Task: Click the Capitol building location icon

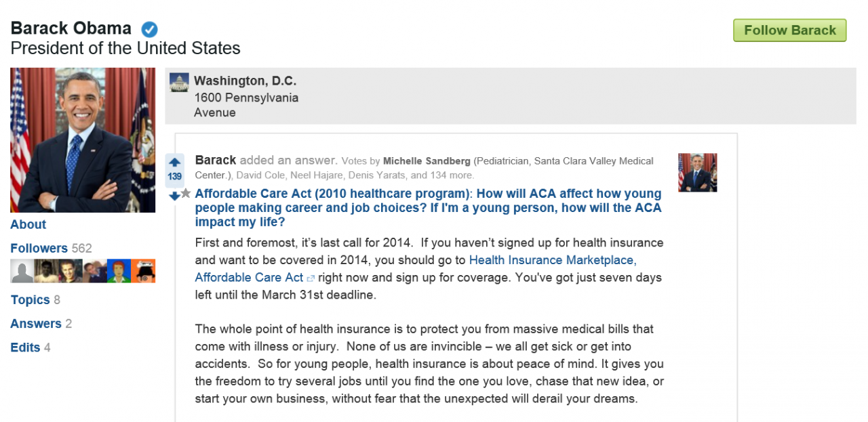Action: pos(179,83)
